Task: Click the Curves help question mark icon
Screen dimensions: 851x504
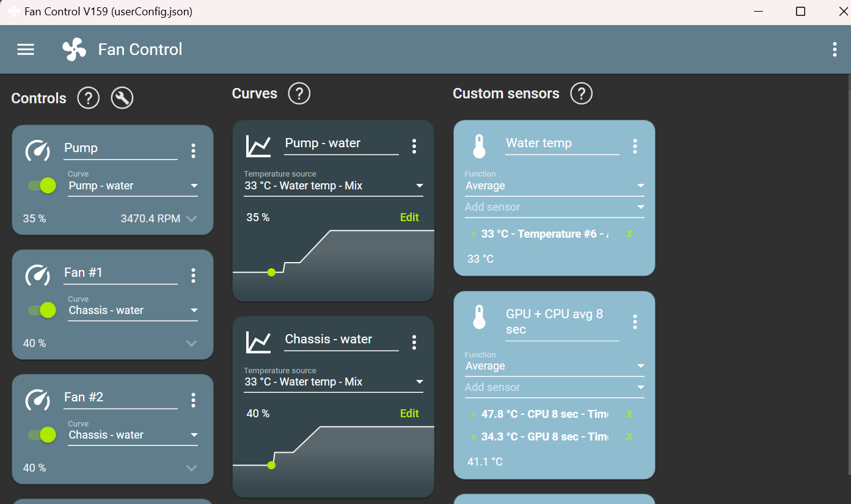Action: tap(299, 93)
